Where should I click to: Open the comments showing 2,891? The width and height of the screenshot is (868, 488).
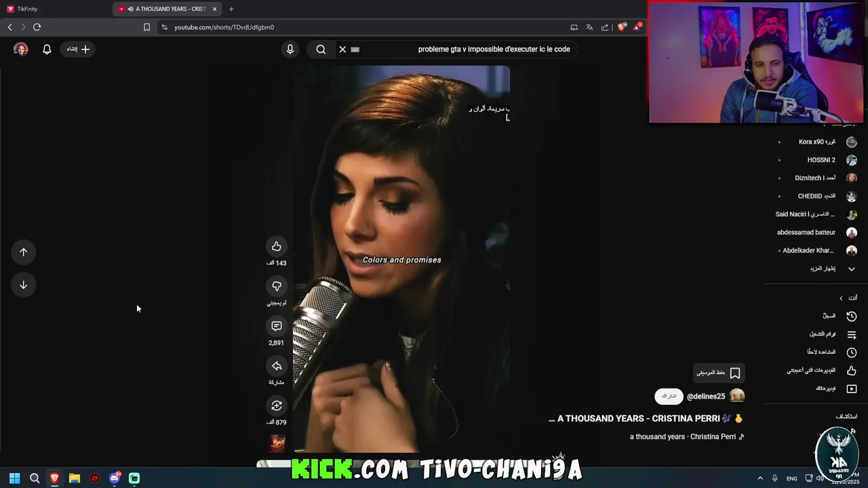[x=277, y=326]
